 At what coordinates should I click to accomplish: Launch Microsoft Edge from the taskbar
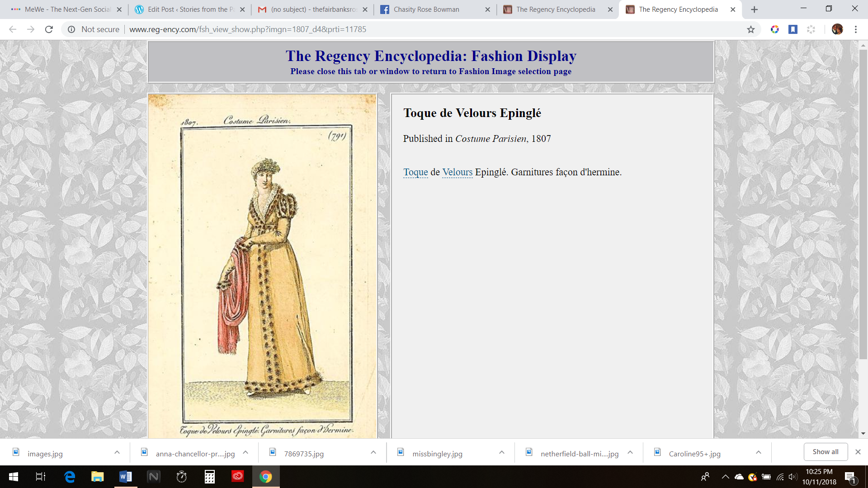click(70, 477)
